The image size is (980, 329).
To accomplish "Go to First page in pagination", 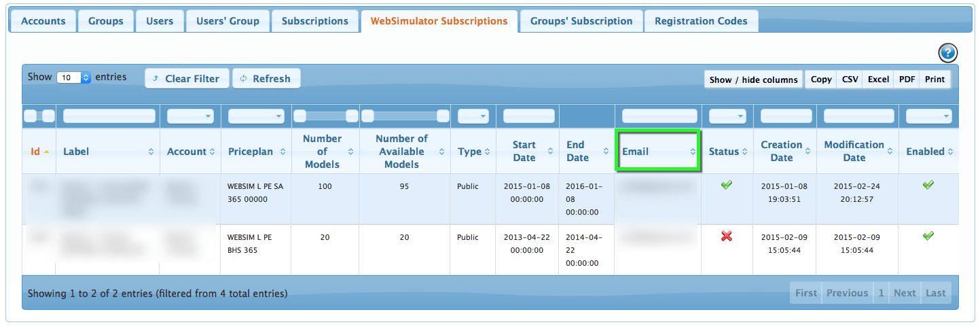I will pos(806,293).
